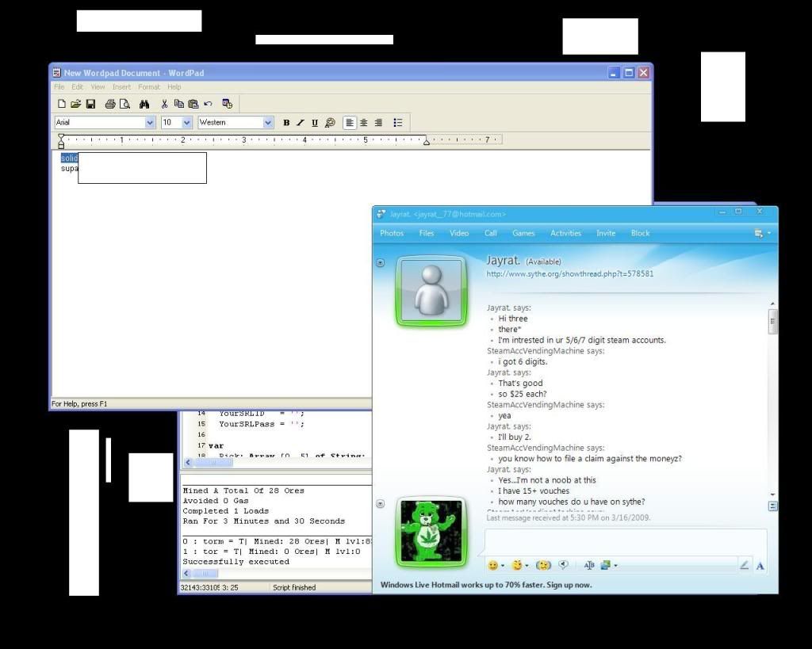
Task: Open the font color palette icon in WordPad
Action: point(330,123)
